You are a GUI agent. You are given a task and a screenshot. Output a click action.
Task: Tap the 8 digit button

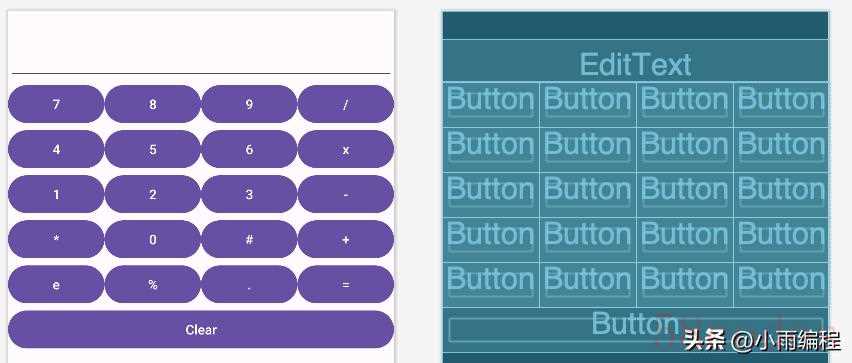[153, 104]
